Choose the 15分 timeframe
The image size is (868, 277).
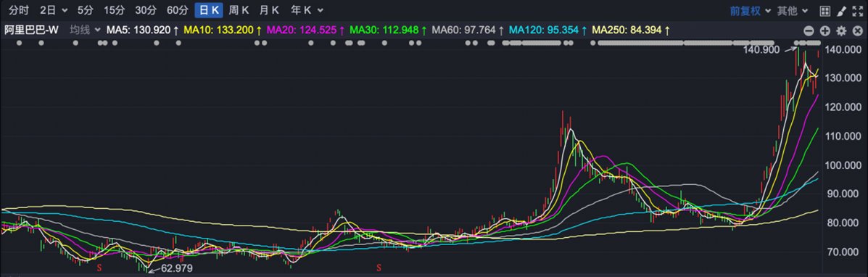coord(115,11)
